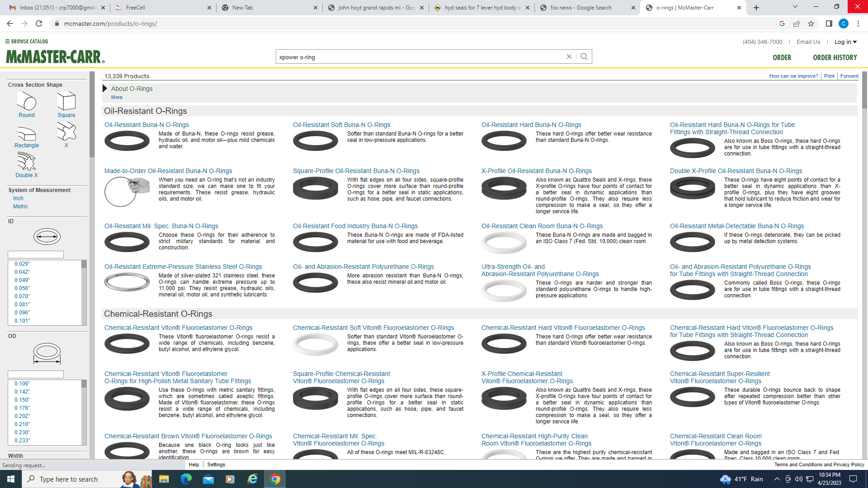Open Chrome tab search dropdown
The image size is (868, 488).
[x=795, y=7]
